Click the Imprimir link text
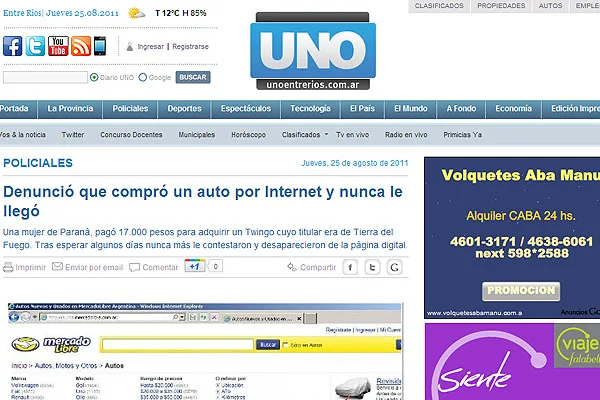This screenshot has width=600, height=400. click(x=31, y=267)
